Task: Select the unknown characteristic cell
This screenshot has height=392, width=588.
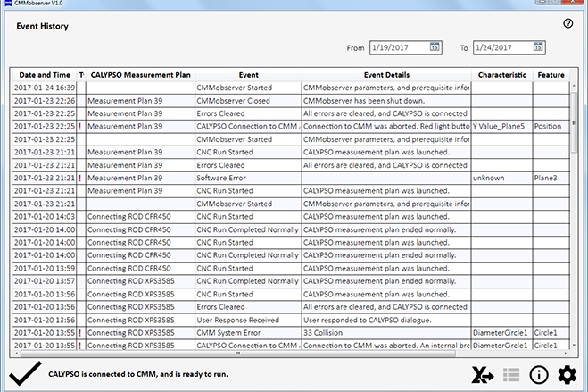Action: click(x=501, y=179)
